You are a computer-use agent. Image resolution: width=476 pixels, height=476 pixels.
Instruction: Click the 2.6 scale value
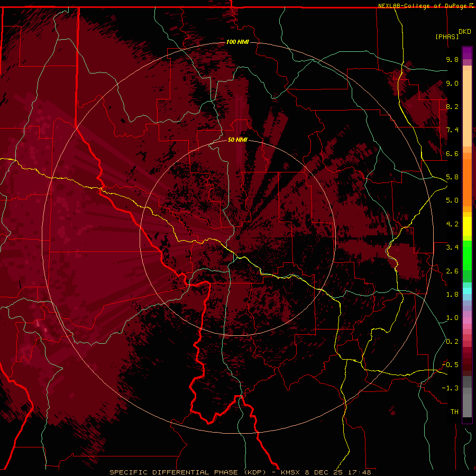point(452,271)
